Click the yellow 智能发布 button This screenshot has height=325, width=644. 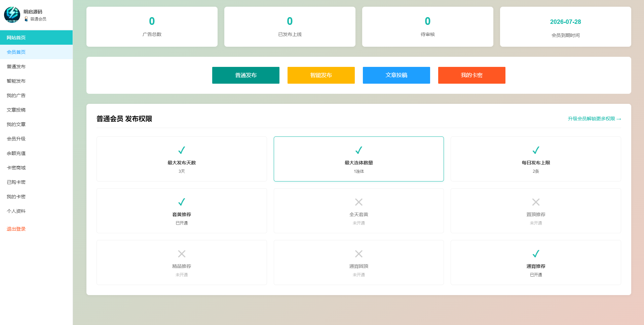click(321, 75)
